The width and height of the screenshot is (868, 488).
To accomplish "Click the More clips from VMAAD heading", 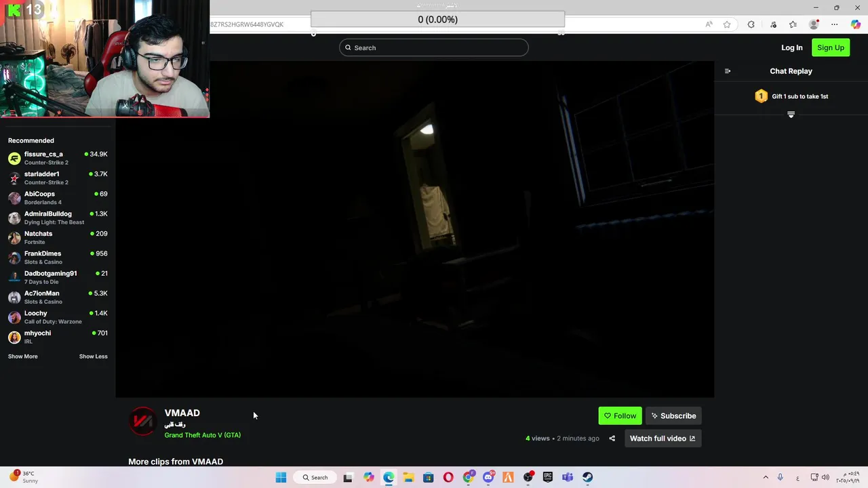I will coord(176,462).
